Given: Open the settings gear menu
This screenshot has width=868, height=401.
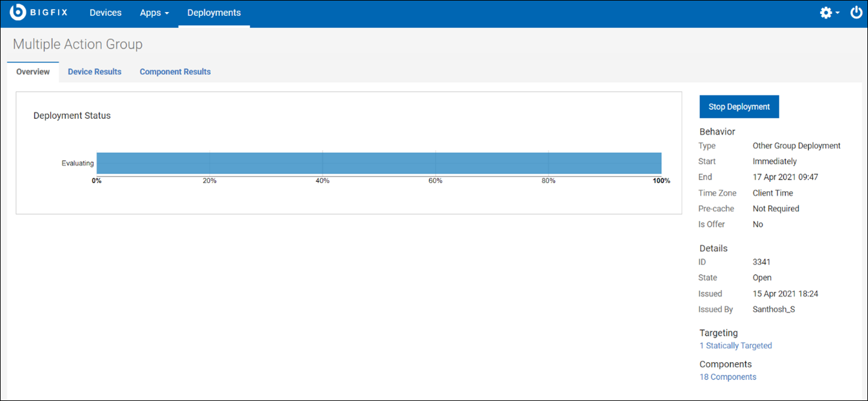Looking at the screenshot, I should pyautogui.click(x=826, y=13).
